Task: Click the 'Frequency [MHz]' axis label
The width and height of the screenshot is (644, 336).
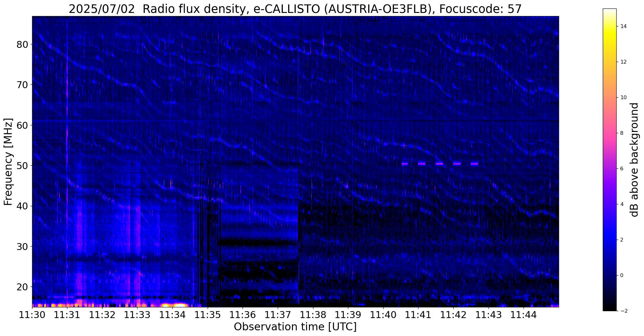Action: (x=8, y=162)
